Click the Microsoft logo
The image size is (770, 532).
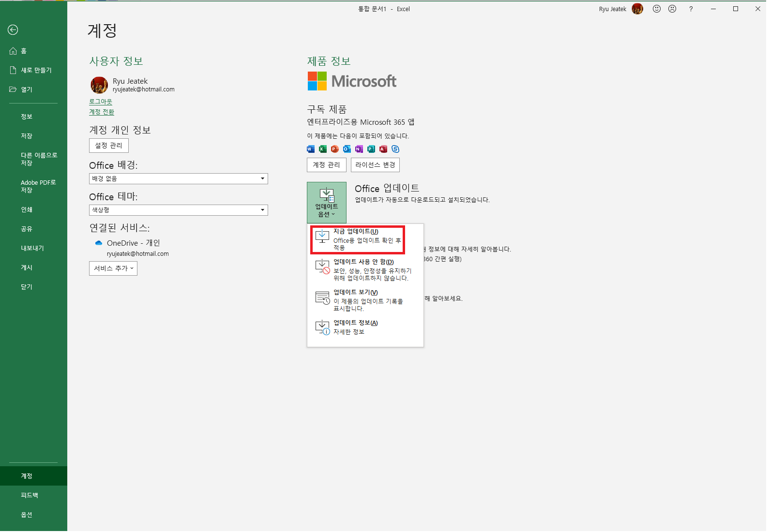[x=352, y=81]
